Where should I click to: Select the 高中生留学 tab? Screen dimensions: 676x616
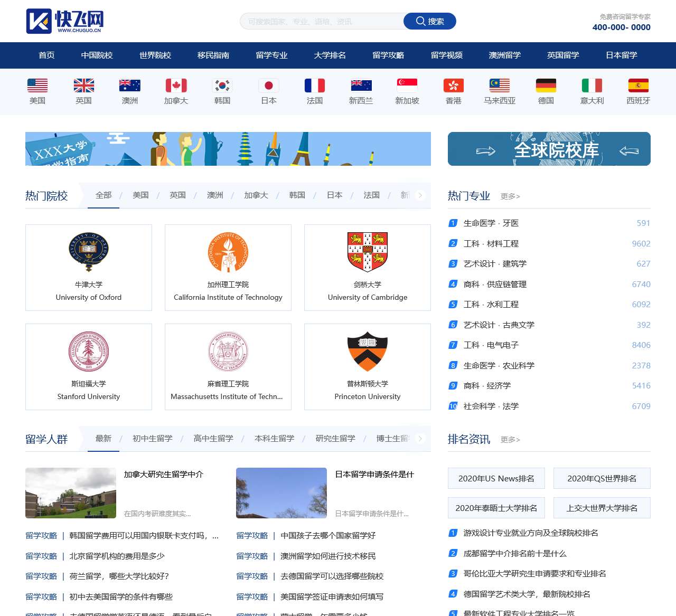[213, 439]
